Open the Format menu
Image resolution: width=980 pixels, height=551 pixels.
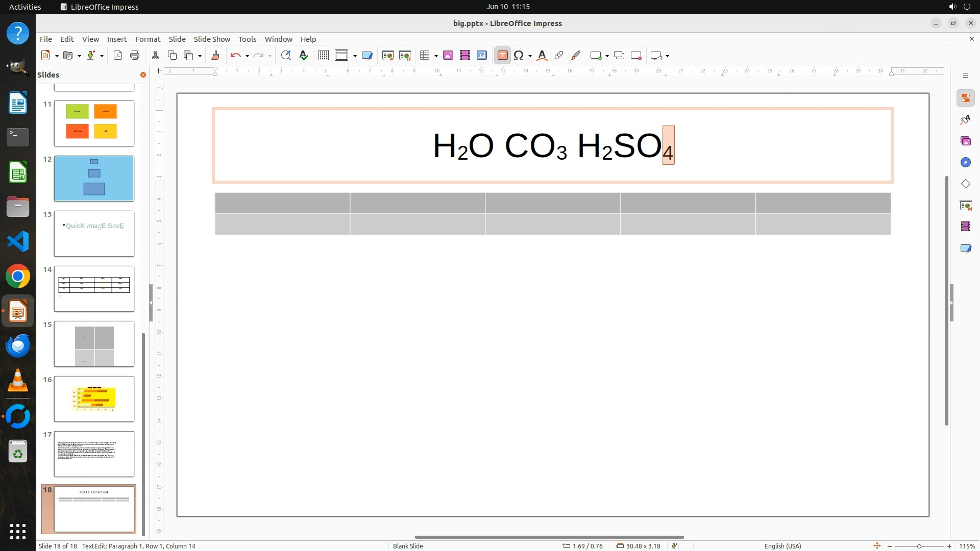[x=148, y=39]
